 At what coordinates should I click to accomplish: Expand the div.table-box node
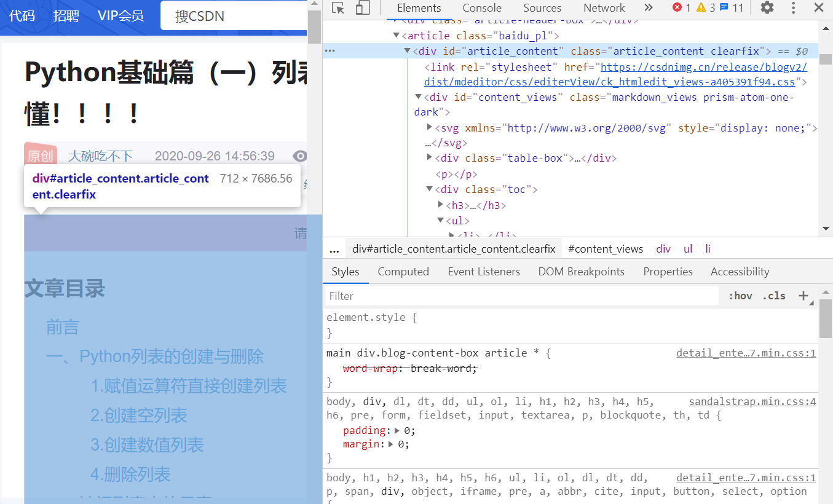point(430,158)
